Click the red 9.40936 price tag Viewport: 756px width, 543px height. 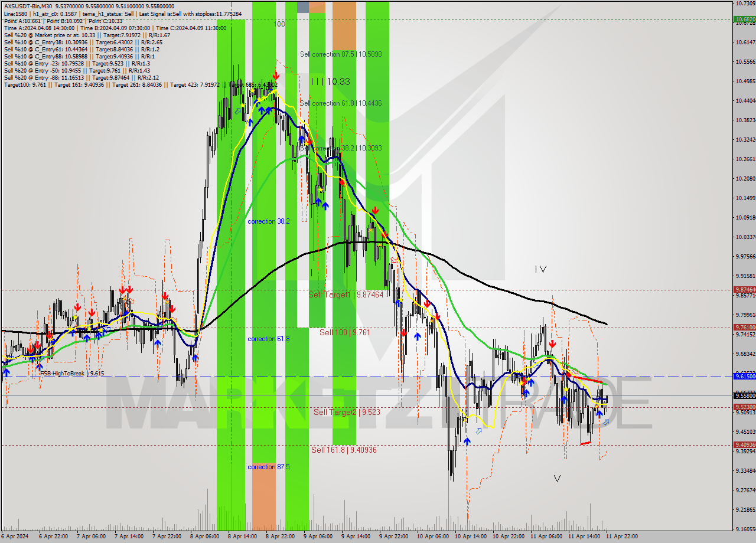[744, 445]
